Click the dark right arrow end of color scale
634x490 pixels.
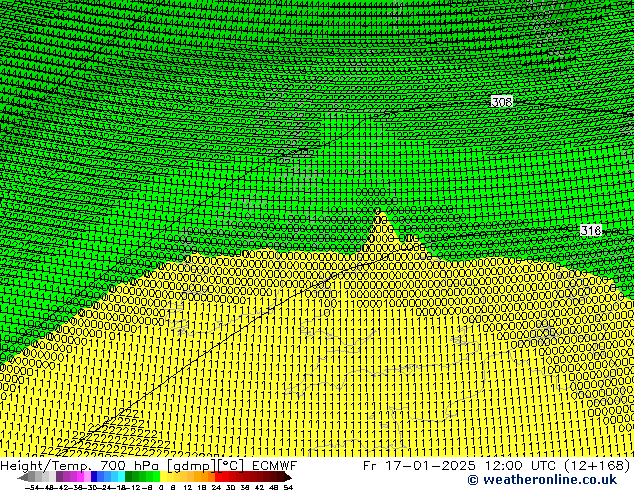click(288, 477)
